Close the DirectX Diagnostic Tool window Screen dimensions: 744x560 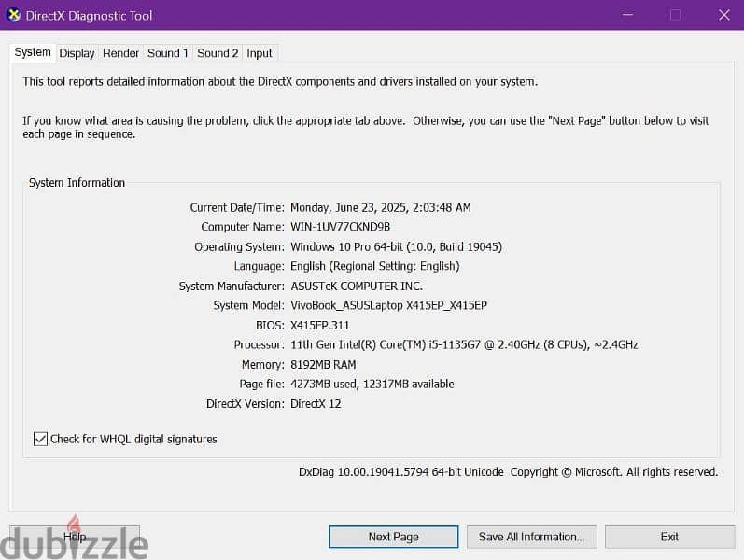pos(723,15)
